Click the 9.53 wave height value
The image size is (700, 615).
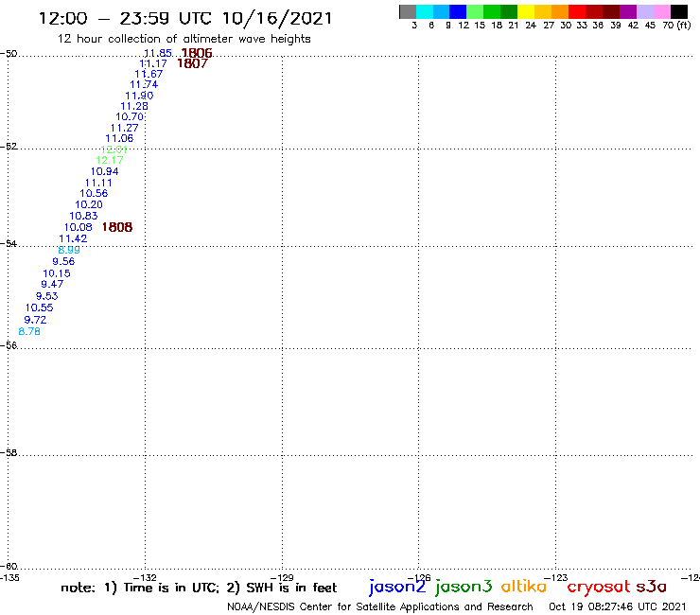point(47,296)
